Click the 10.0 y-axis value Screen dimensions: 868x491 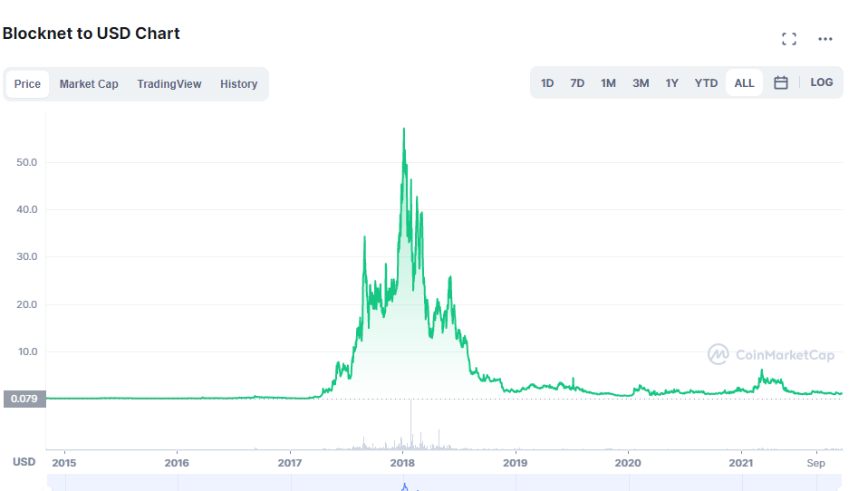click(x=26, y=351)
